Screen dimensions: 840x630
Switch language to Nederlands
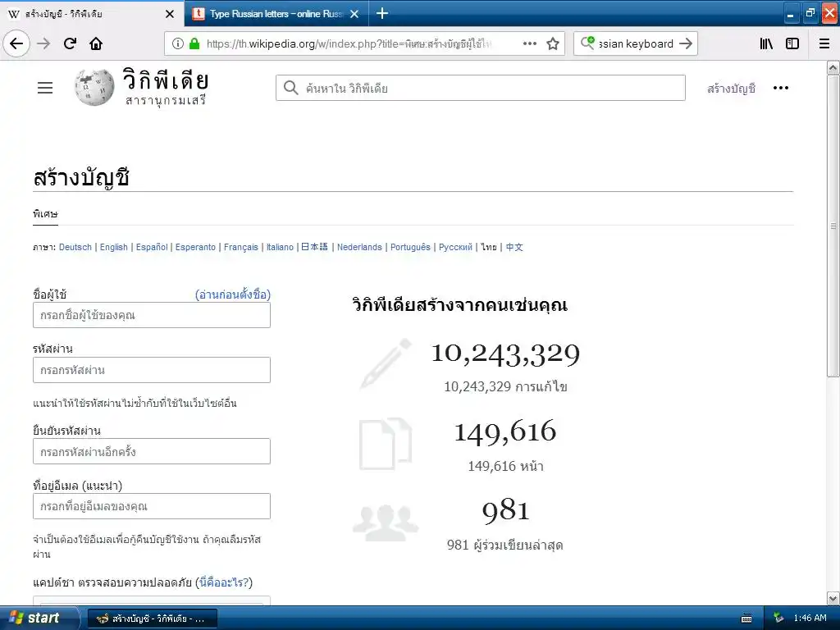click(x=359, y=247)
